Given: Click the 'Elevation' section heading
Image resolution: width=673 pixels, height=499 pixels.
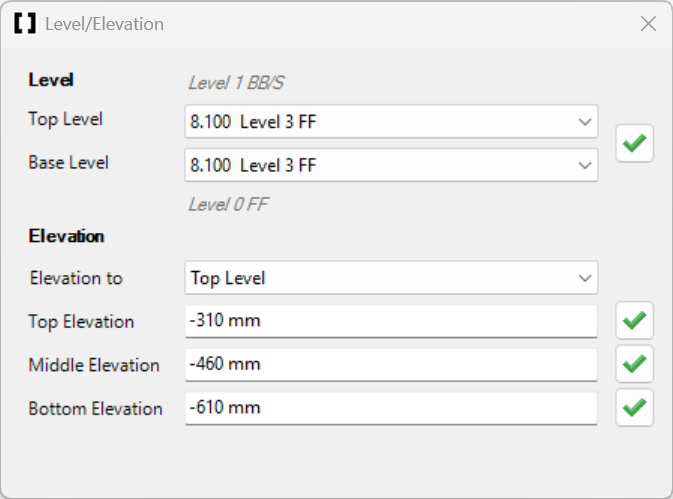Looking at the screenshot, I should tap(66, 236).
